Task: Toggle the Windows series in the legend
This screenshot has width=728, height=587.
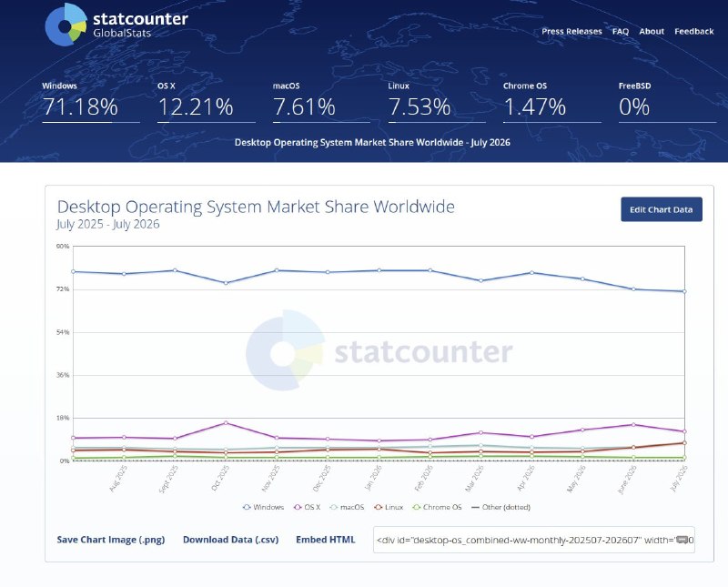Action: [263, 507]
